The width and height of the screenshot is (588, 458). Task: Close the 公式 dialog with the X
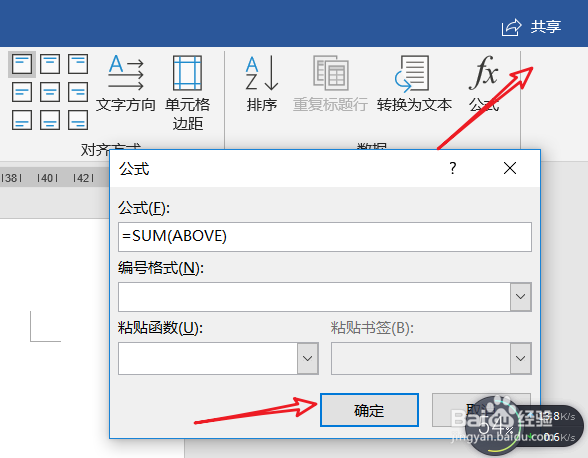[510, 168]
